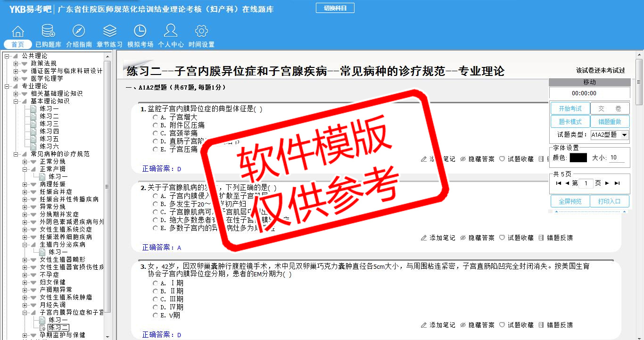
Task: Click the black font color swatch
Action: tap(578, 158)
